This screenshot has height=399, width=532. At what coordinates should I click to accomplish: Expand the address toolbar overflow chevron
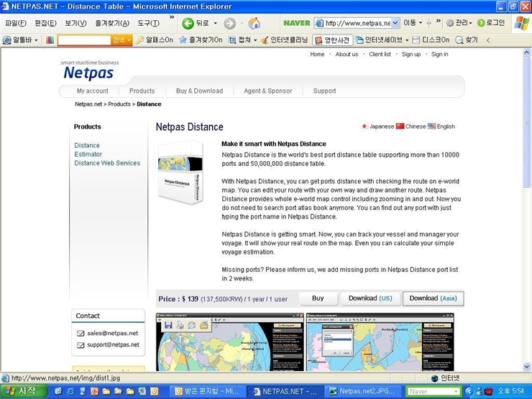pyautogui.click(x=439, y=21)
